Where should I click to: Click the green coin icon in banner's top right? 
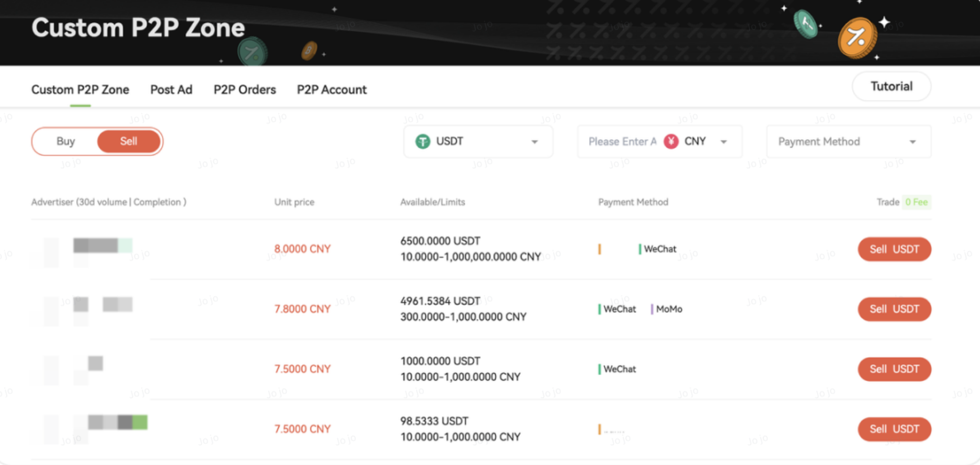click(805, 24)
